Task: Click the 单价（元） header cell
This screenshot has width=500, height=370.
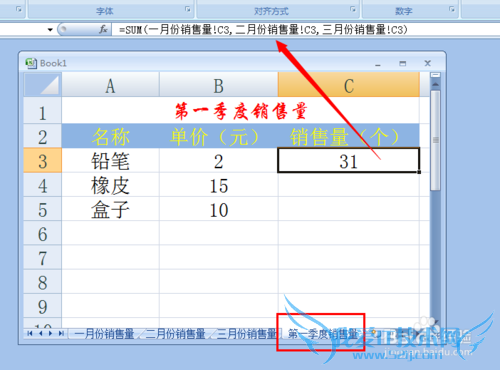Action: coord(219,136)
